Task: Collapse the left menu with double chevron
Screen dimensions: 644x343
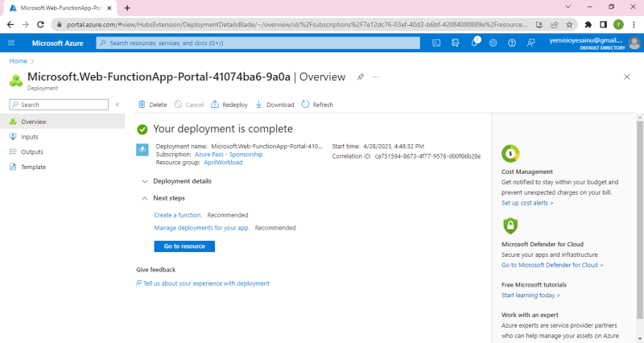Action: [x=118, y=105]
